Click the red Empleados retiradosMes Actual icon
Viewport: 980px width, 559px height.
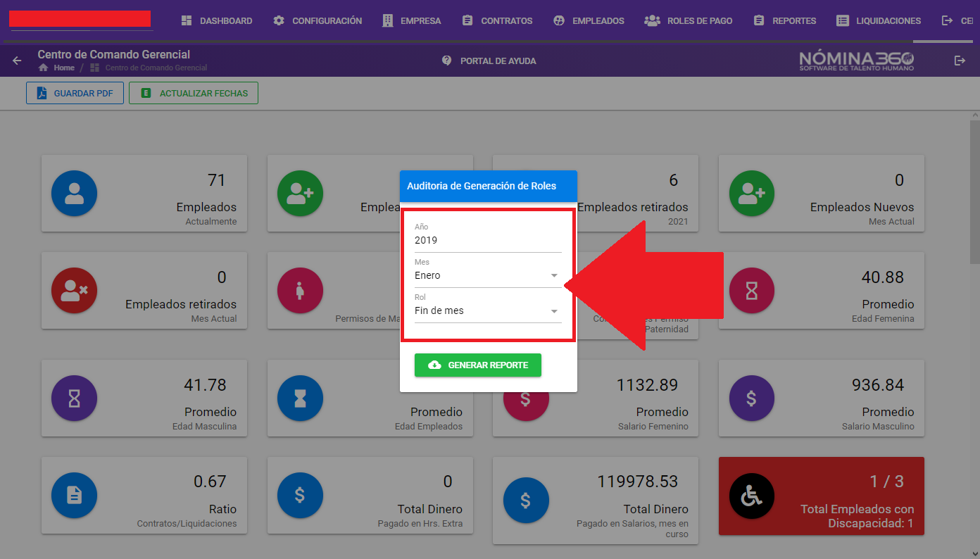coord(74,290)
